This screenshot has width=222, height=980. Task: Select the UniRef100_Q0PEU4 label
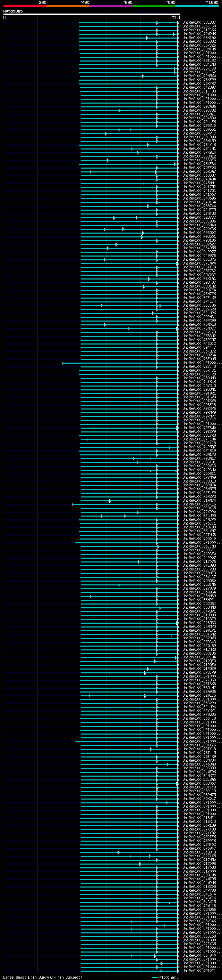pos(199,657)
